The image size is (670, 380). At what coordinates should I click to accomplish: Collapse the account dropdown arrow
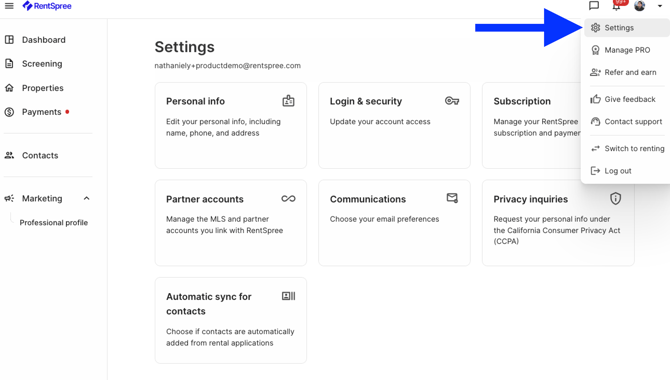660,6
